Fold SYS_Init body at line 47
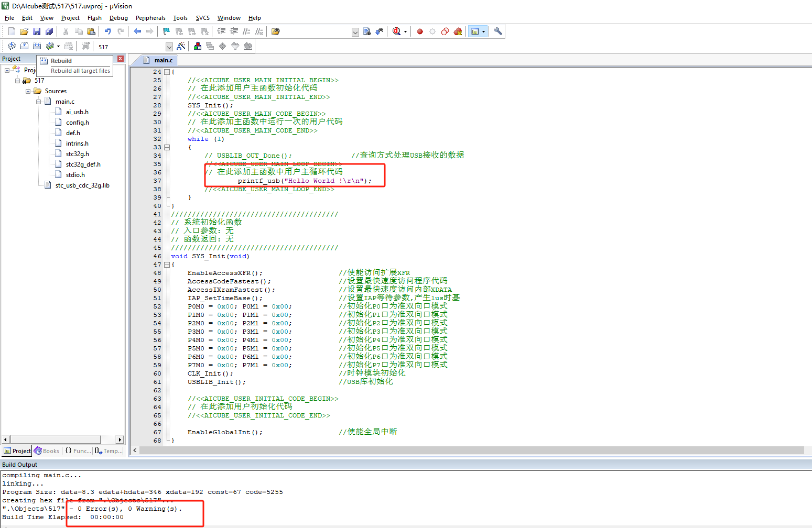The height and width of the screenshot is (528, 812). [167, 265]
